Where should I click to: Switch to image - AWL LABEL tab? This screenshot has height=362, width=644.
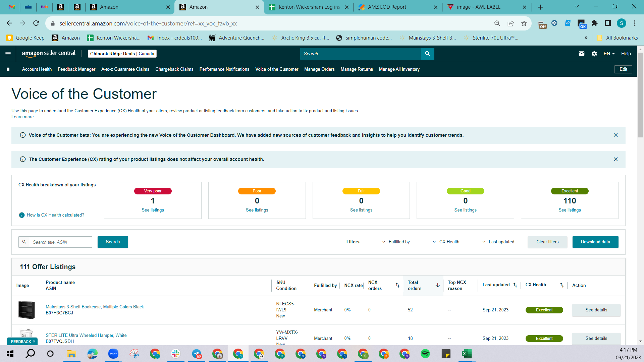[487, 7]
